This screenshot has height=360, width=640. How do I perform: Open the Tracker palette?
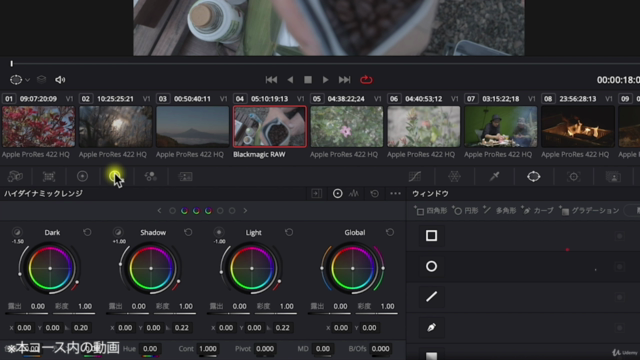(x=573, y=176)
